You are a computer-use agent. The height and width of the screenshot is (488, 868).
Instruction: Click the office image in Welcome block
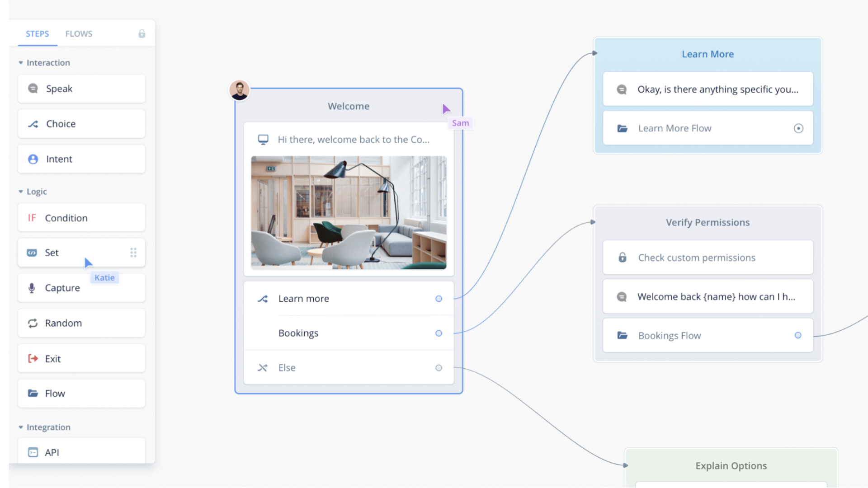(349, 212)
